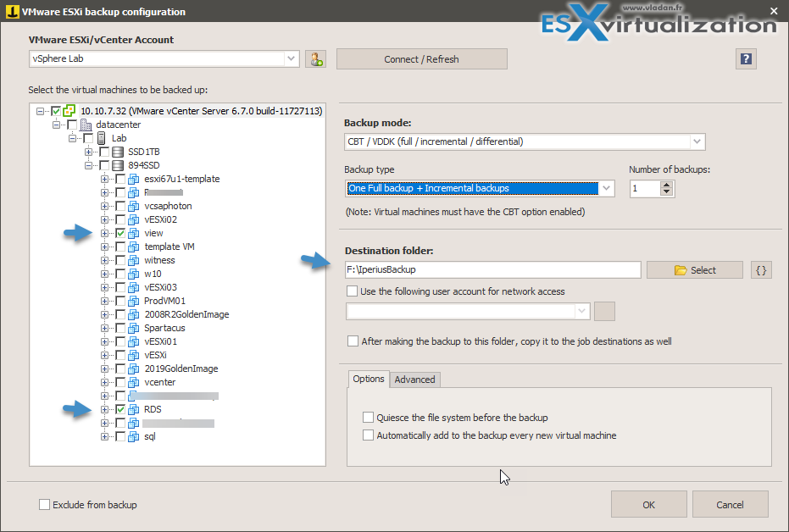Expand the Spartacus VM node

pos(105,329)
